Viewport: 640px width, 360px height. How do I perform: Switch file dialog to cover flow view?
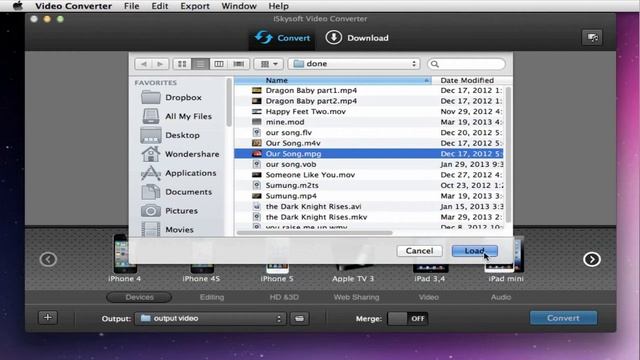click(x=238, y=64)
